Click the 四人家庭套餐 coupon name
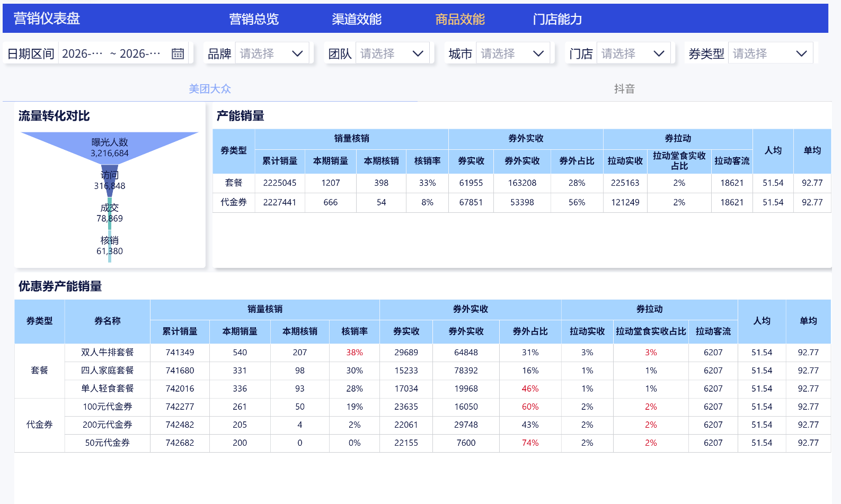This screenshot has width=841, height=504. [108, 371]
